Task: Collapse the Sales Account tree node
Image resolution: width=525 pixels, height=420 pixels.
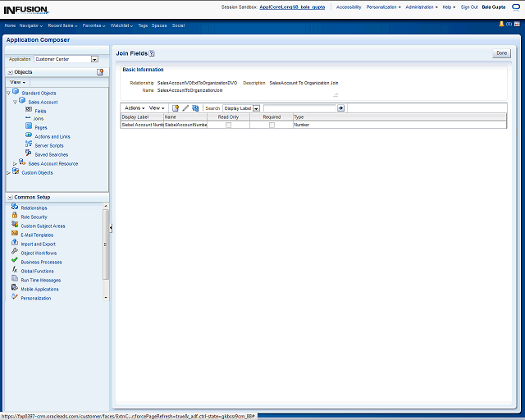Action: [15, 102]
